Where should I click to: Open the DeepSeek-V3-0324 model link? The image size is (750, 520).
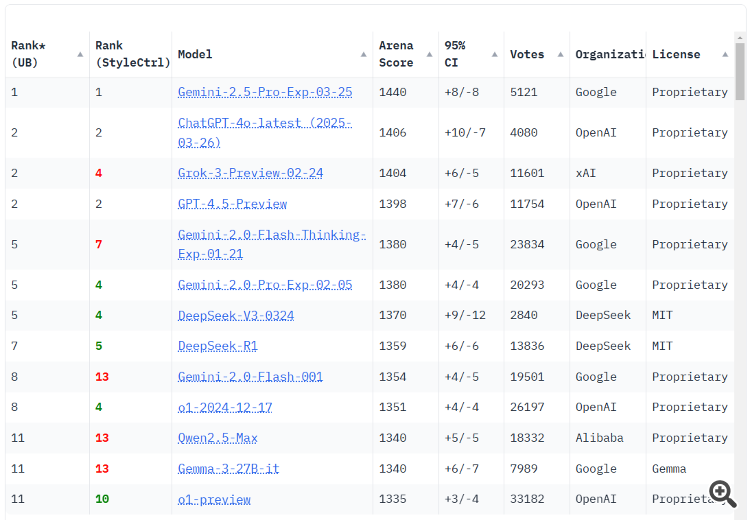(236, 315)
